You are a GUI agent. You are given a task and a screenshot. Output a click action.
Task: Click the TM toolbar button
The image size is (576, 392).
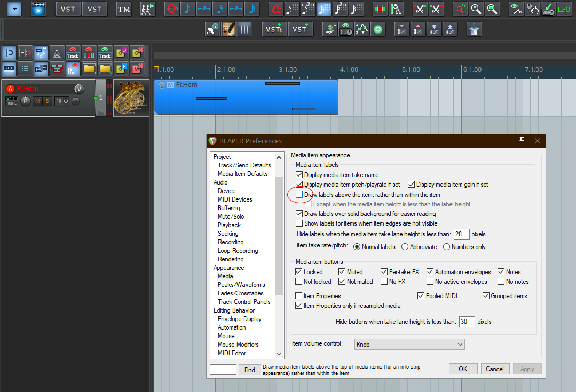pos(124,9)
